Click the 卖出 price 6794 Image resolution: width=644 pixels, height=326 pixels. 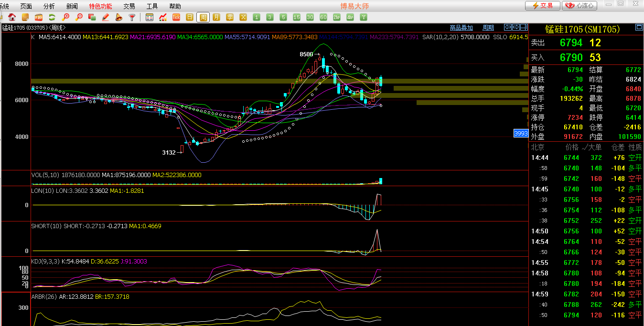click(x=571, y=43)
